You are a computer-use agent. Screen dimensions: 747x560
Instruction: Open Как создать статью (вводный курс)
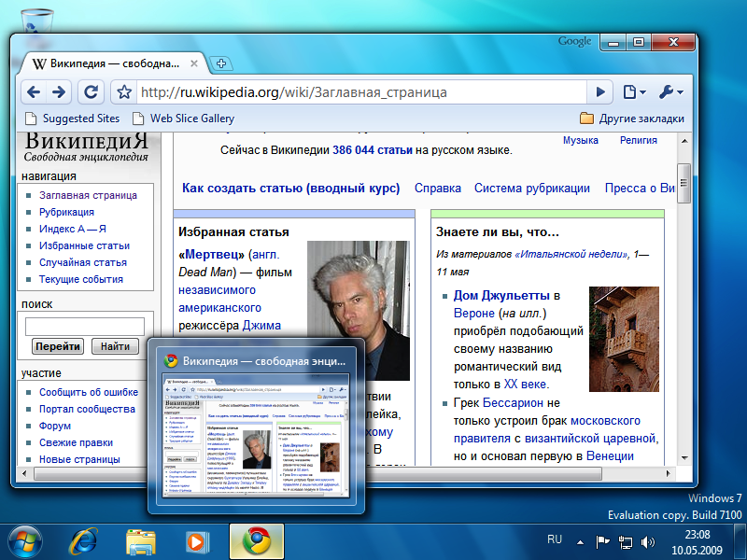coord(290,189)
